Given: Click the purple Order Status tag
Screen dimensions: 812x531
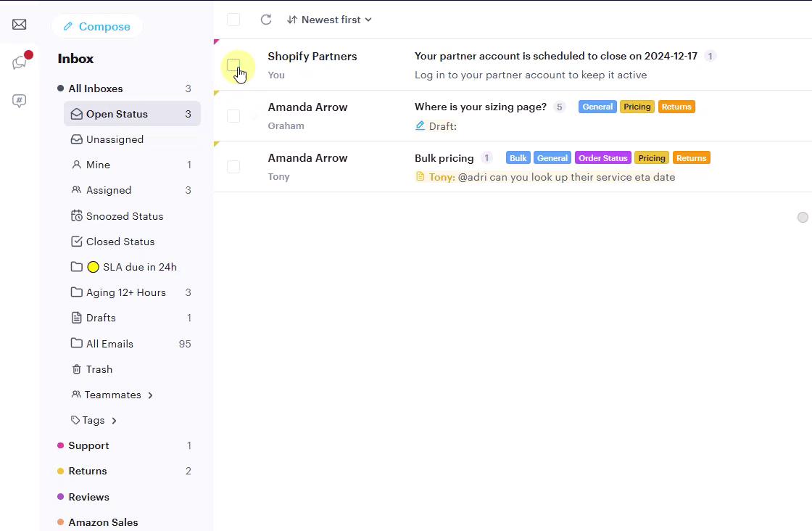Looking at the screenshot, I should (x=602, y=158).
